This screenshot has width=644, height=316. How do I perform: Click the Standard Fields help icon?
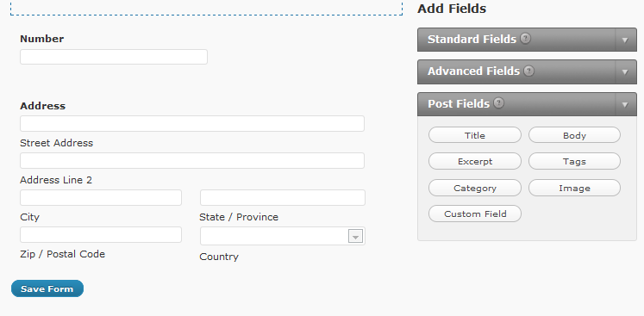point(525,39)
